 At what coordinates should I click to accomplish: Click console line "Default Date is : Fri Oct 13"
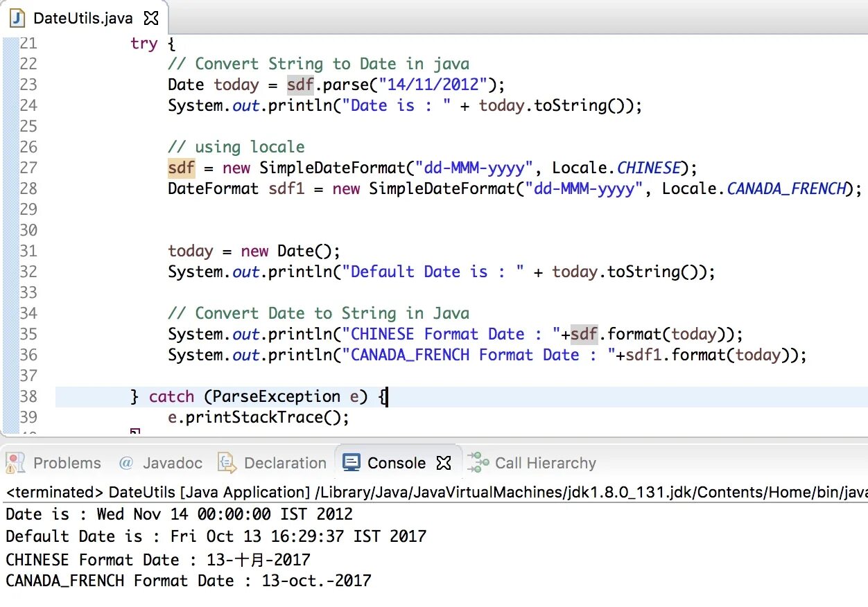216,536
